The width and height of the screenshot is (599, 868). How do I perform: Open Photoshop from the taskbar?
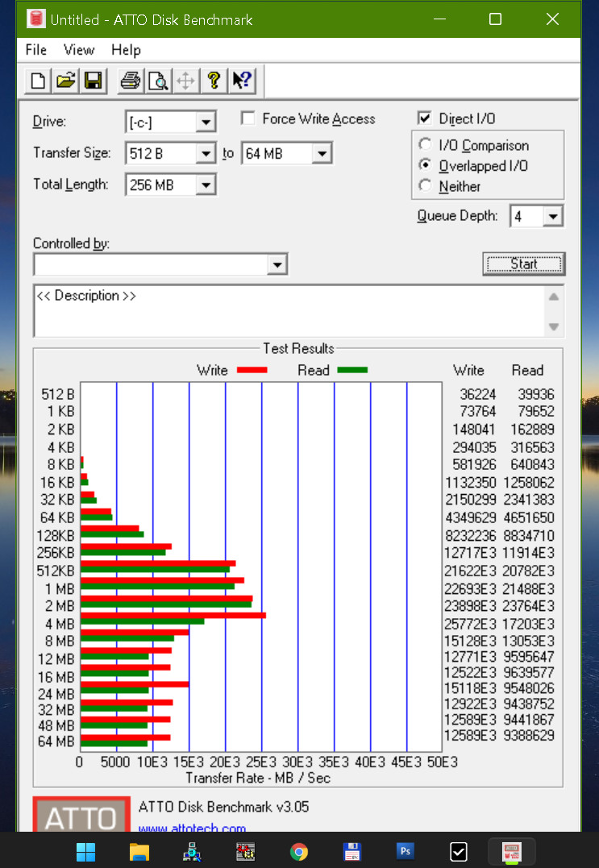pos(406,851)
